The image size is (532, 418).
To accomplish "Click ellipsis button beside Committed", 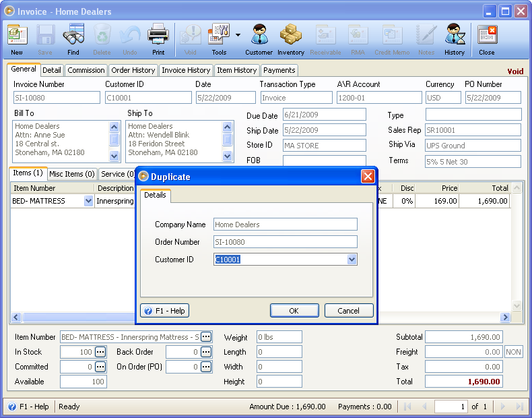I will coord(100,367).
